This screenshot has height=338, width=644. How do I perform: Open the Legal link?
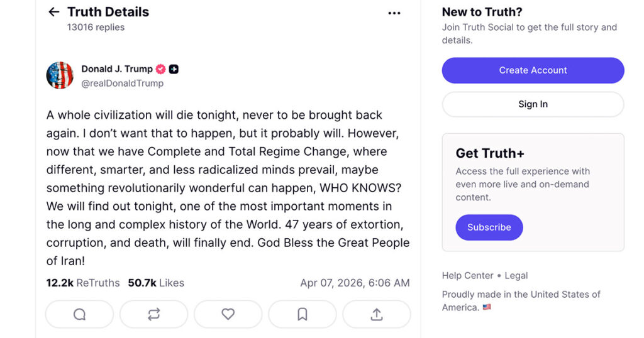[516, 275]
